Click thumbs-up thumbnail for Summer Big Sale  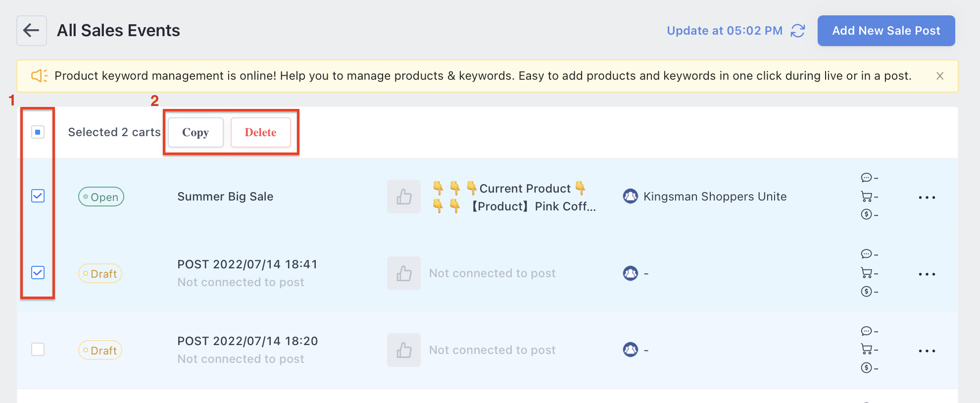click(404, 197)
